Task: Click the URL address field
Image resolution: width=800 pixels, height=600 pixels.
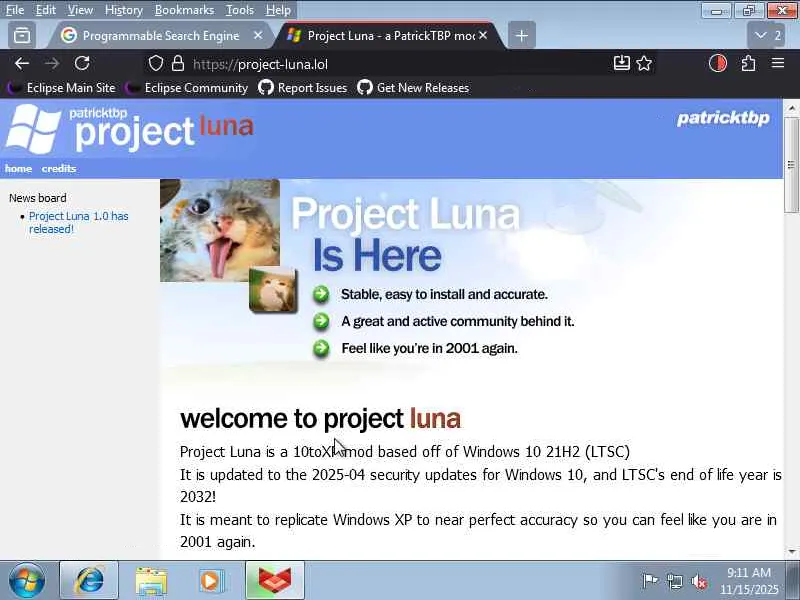Action: coord(398,64)
